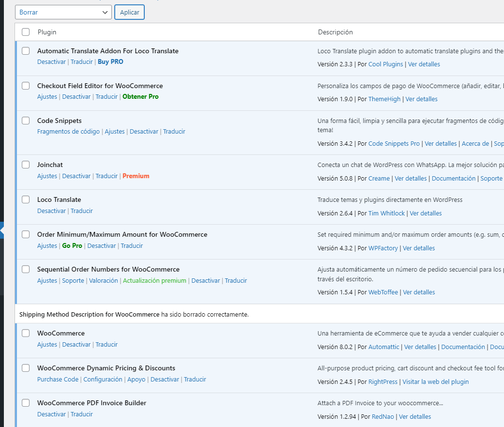The height and width of the screenshot is (427, 504).
Task: Visit the RedNao author link
Action: 383,417
